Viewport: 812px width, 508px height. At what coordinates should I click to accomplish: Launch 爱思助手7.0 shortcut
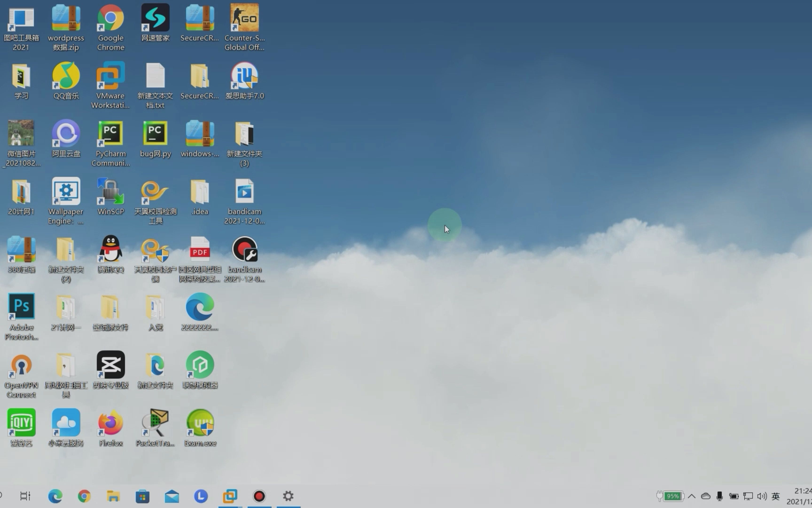point(244,81)
